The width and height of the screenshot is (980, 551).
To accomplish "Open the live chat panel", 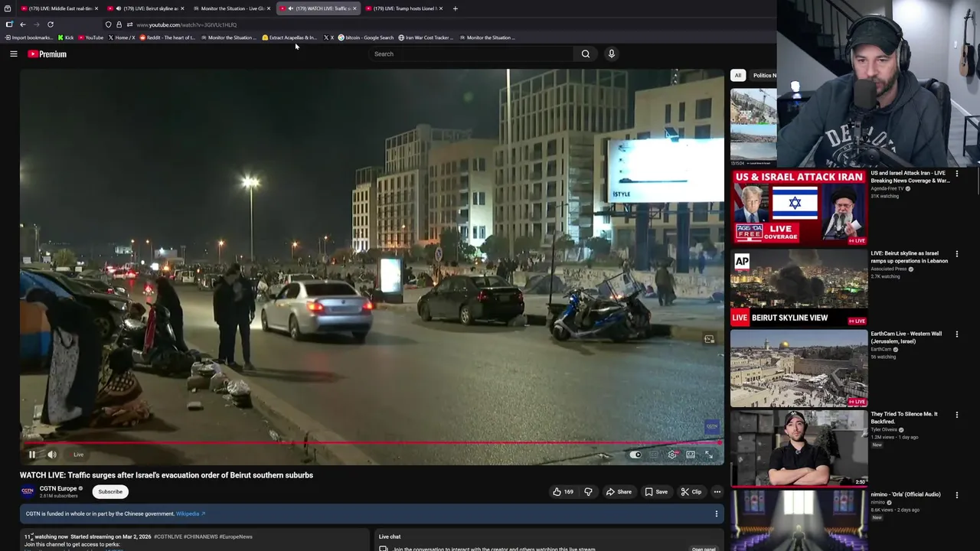I will tap(704, 549).
